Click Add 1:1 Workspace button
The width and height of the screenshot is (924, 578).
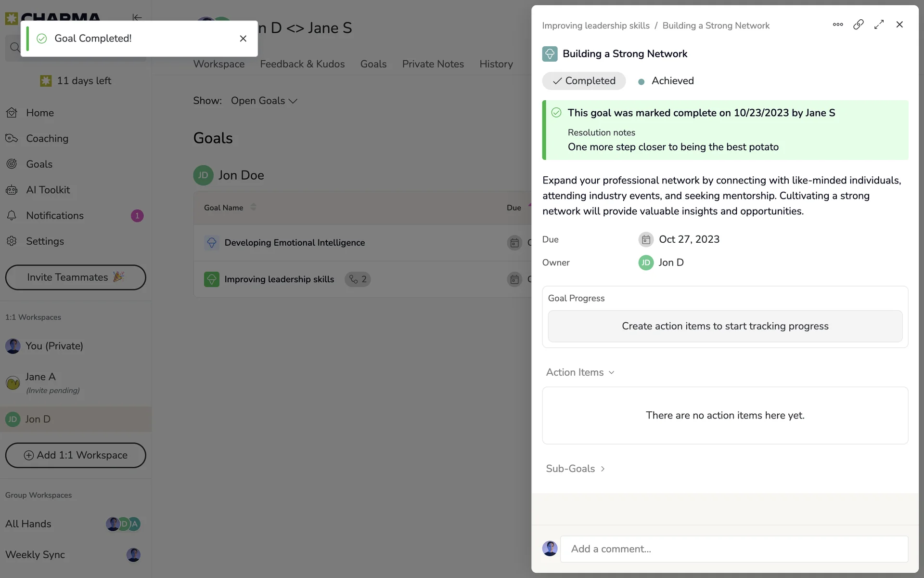point(76,455)
